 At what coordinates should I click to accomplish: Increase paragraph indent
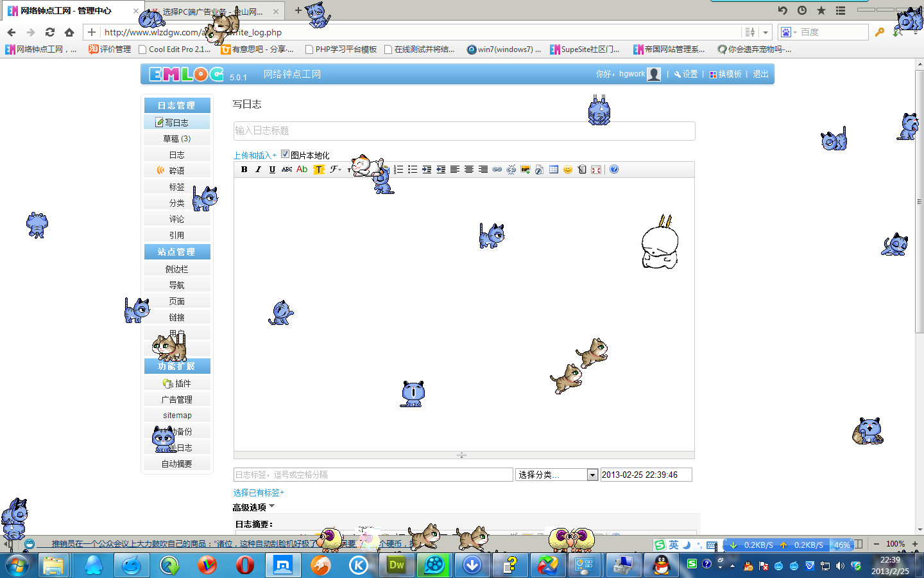pos(427,170)
